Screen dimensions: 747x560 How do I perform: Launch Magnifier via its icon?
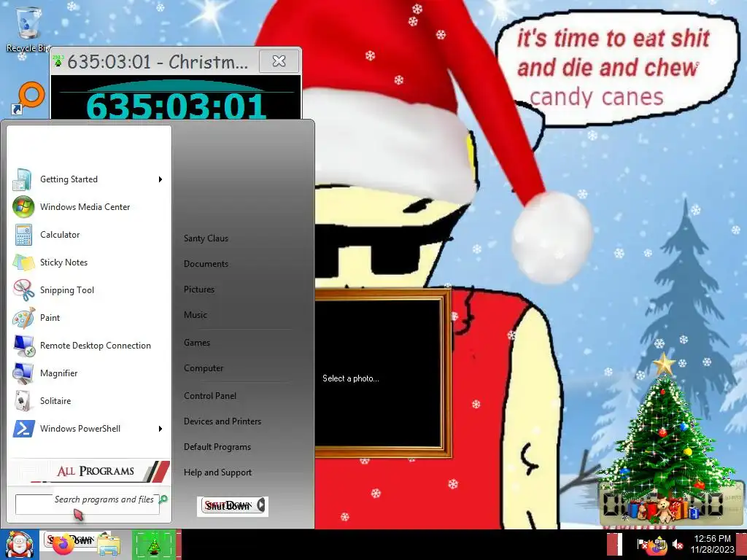(x=23, y=373)
